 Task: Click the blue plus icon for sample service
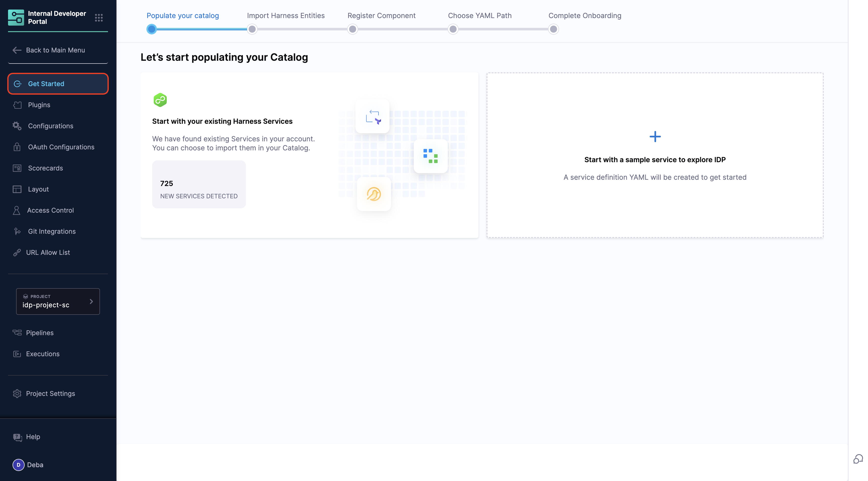655,137
